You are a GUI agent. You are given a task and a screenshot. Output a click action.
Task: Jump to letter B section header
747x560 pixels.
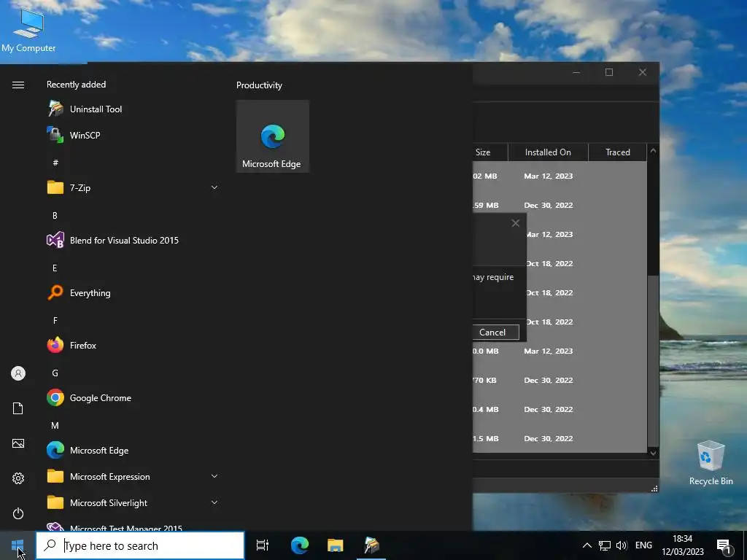55,215
